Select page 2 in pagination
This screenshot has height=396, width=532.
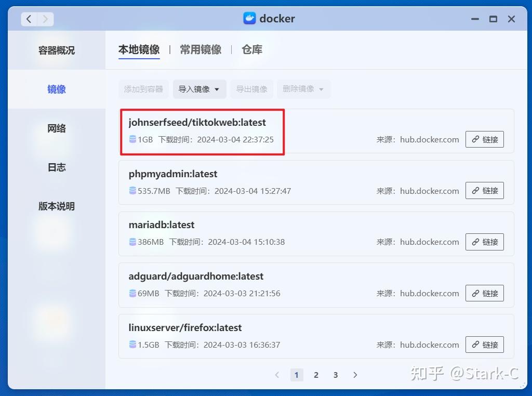316,375
